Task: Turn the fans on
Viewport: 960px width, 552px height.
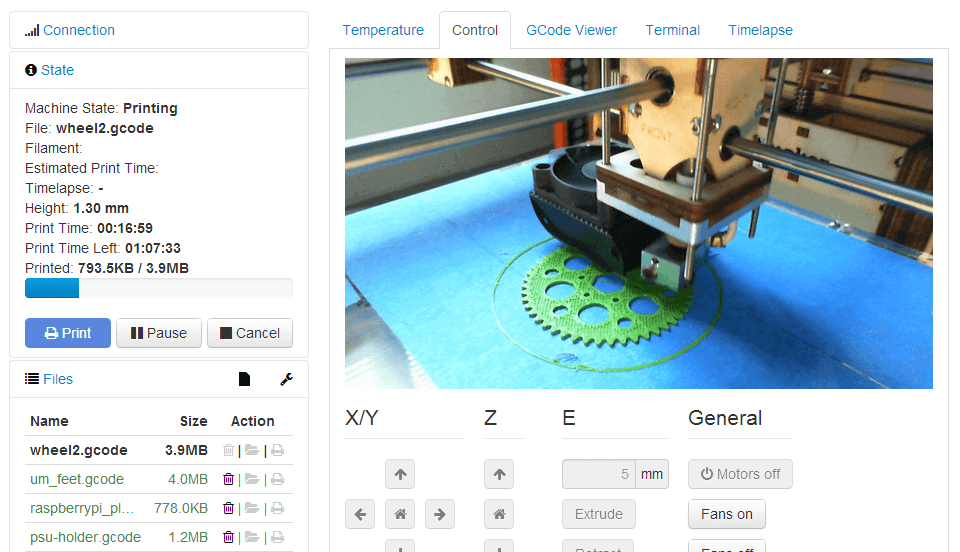Action: coord(726,514)
